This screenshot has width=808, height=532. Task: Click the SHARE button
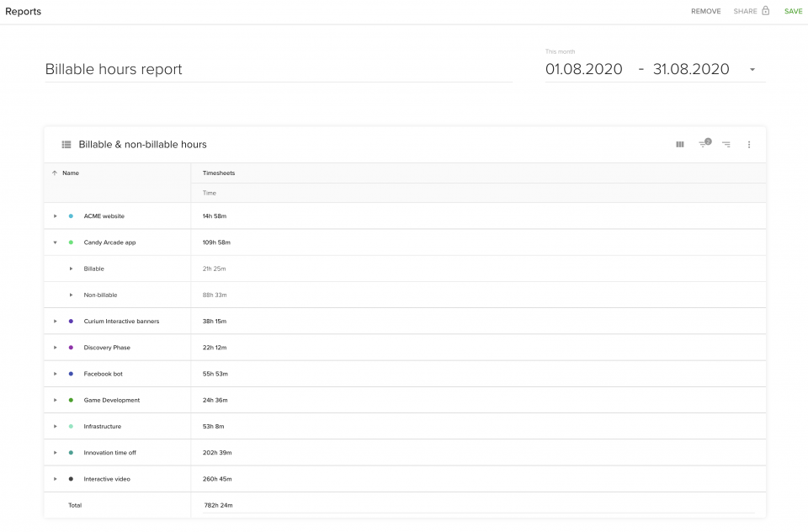pyautogui.click(x=745, y=11)
